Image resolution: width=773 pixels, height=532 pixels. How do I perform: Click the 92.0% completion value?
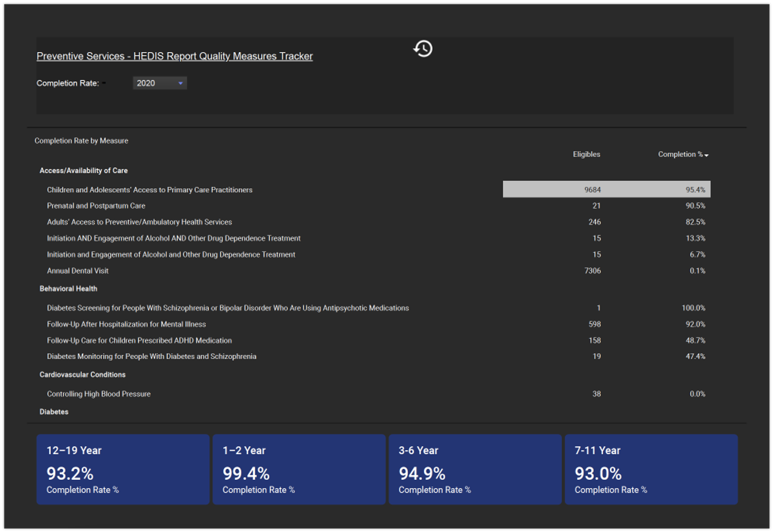pos(696,324)
